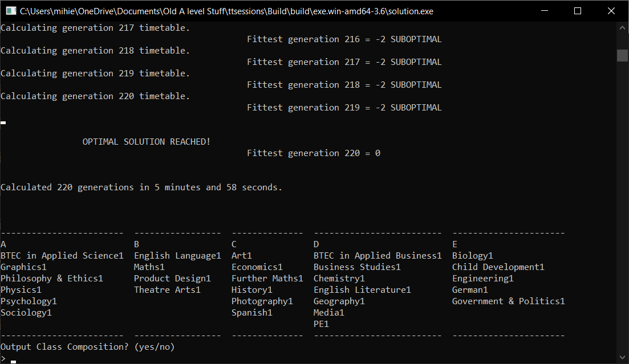The height and width of the screenshot is (364, 629).
Task: Click the scrollbar down arrow
Action: (x=623, y=358)
